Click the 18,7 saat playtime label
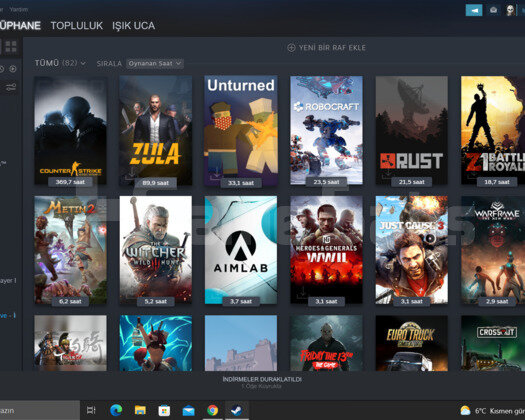Image resolution: width=525 pixels, height=420 pixels. tap(497, 182)
